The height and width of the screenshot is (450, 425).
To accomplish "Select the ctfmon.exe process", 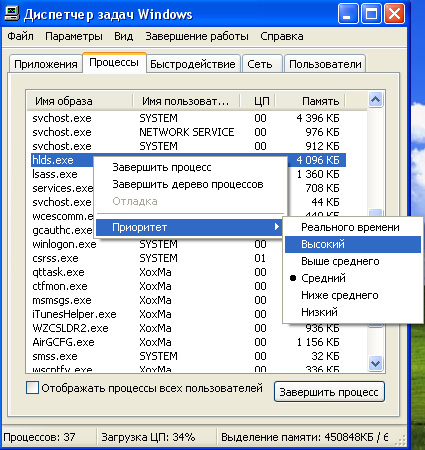I will [60, 286].
